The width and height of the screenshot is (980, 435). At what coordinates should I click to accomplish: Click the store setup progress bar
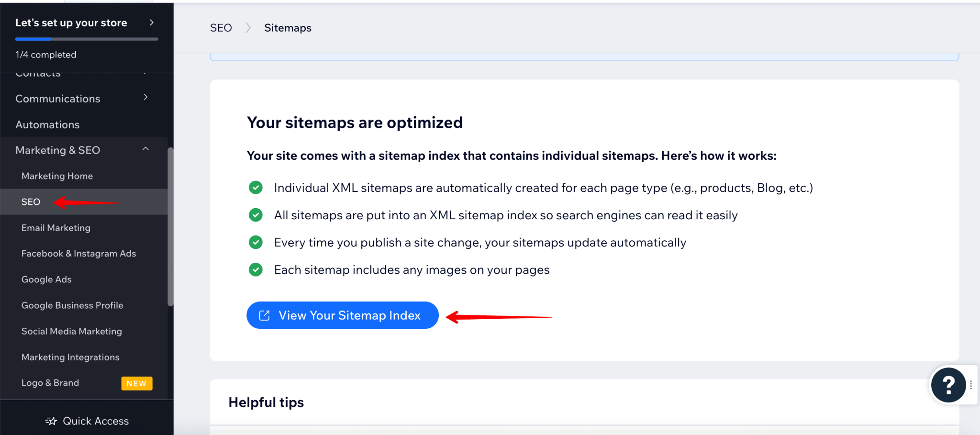pyautogui.click(x=86, y=39)
